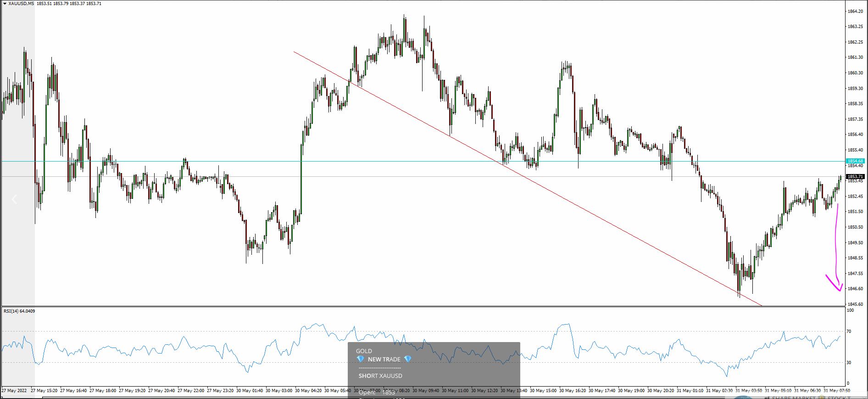Click the 30 May 01:40 time label
This screenshot has width=868, height=399.
[250, 391]
